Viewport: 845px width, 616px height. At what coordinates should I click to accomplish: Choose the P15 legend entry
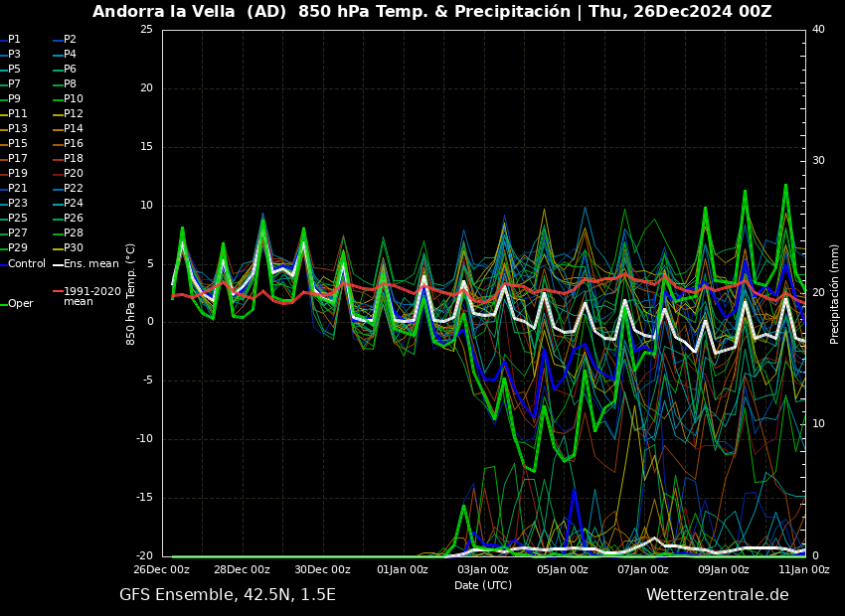(17, 143)
